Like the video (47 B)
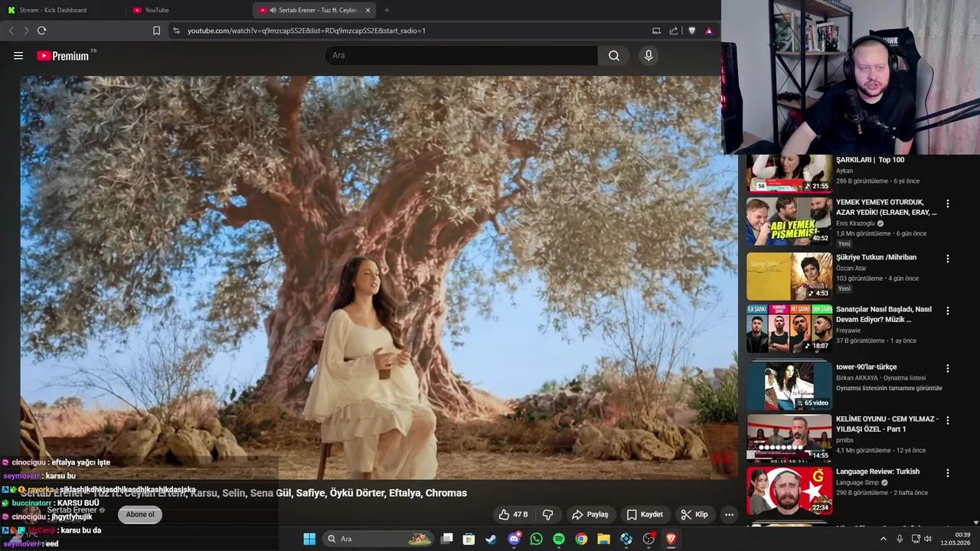This screenshot has height=551, width=980. coord(513,514)
